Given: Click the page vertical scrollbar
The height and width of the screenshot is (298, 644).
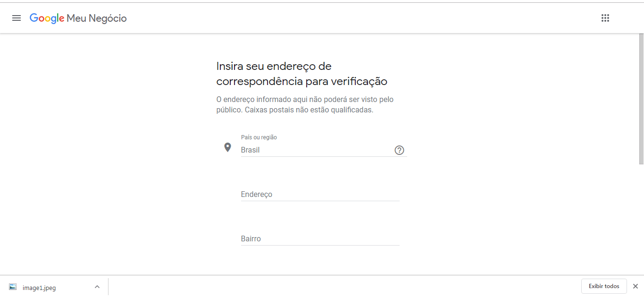Looking at the screenshot, I should tap(641, 99).
